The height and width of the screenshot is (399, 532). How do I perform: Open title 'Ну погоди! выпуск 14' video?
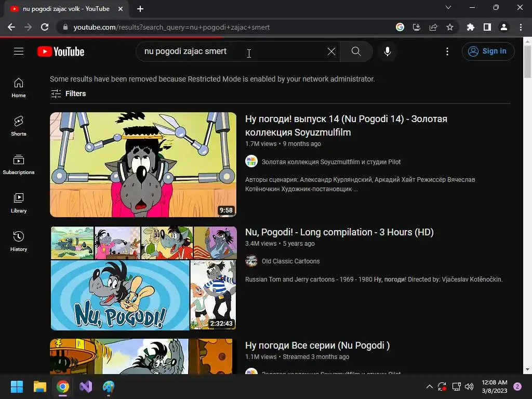(x=346, y=126)
